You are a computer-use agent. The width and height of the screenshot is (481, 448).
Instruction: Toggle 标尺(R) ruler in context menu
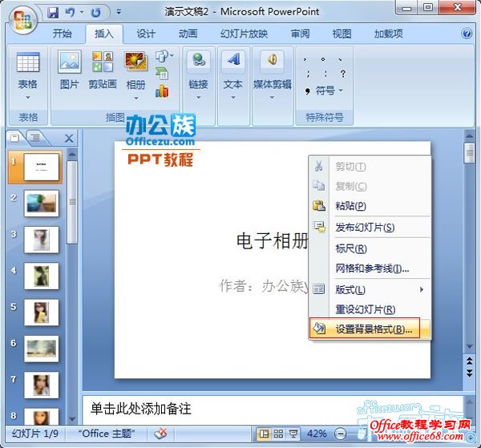point(370,248)
